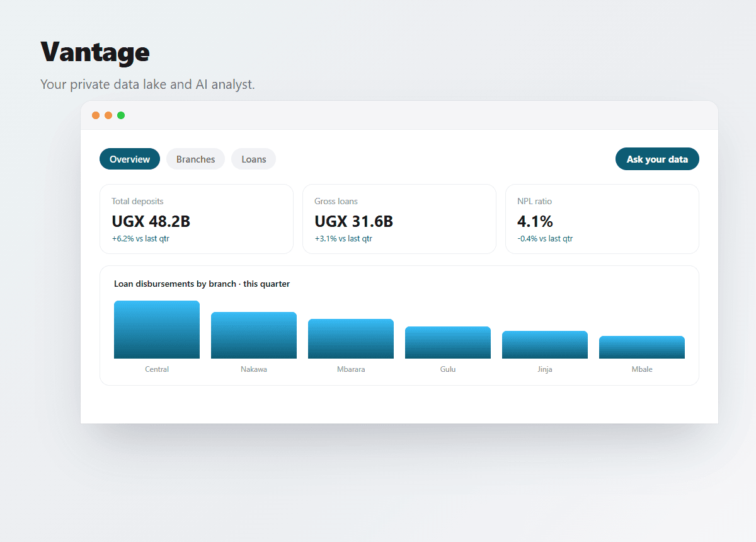Click the UGX 31.6B gross loans value
Screen dimensions: 756x542
354,221
